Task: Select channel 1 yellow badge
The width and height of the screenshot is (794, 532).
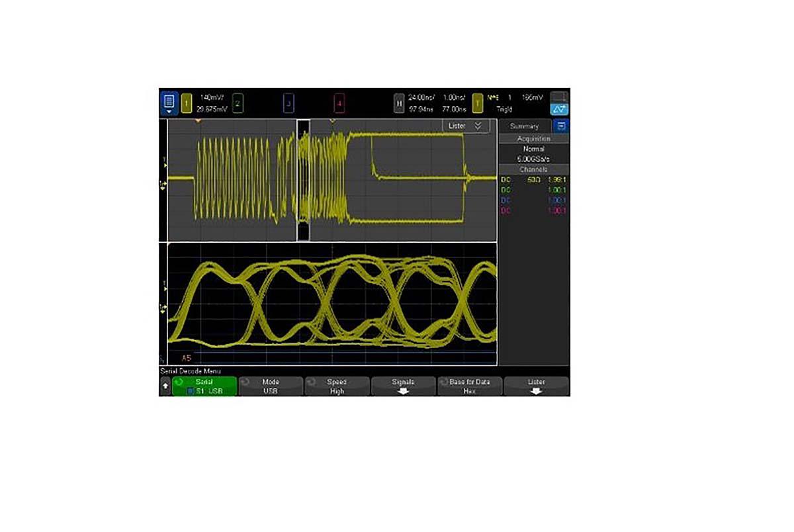Action: point(187,103)
